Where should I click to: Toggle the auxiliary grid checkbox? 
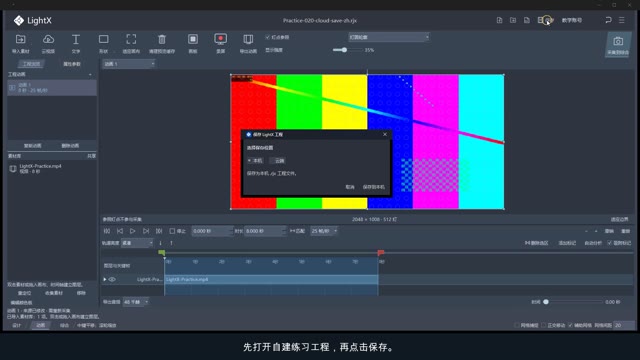pyautogui.click(x=570, y=325)
